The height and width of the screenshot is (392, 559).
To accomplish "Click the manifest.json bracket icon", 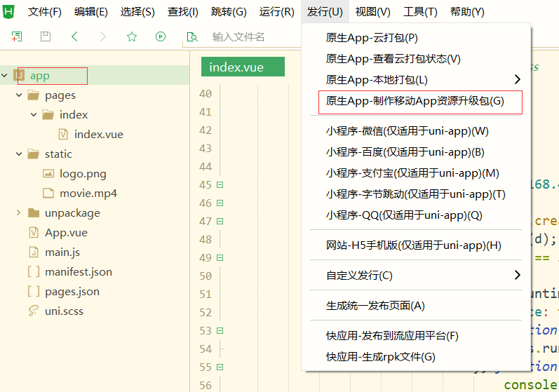I will click(34, 272).
